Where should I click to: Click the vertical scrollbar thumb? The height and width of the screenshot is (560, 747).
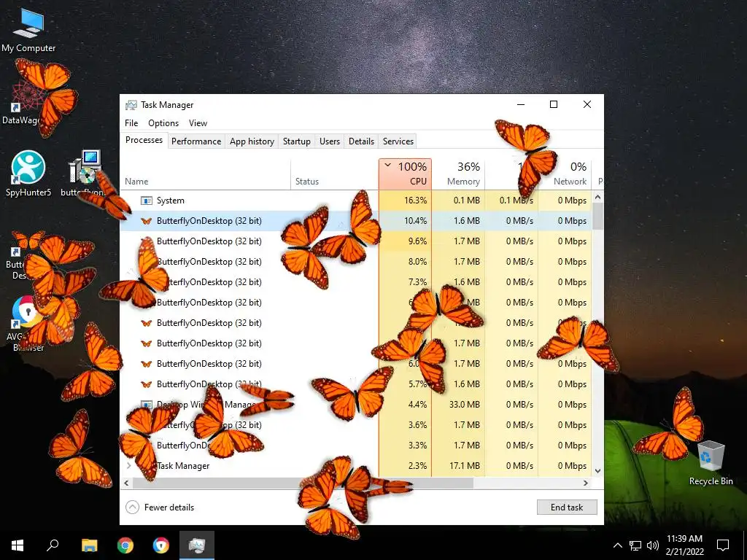pos(598,216)
